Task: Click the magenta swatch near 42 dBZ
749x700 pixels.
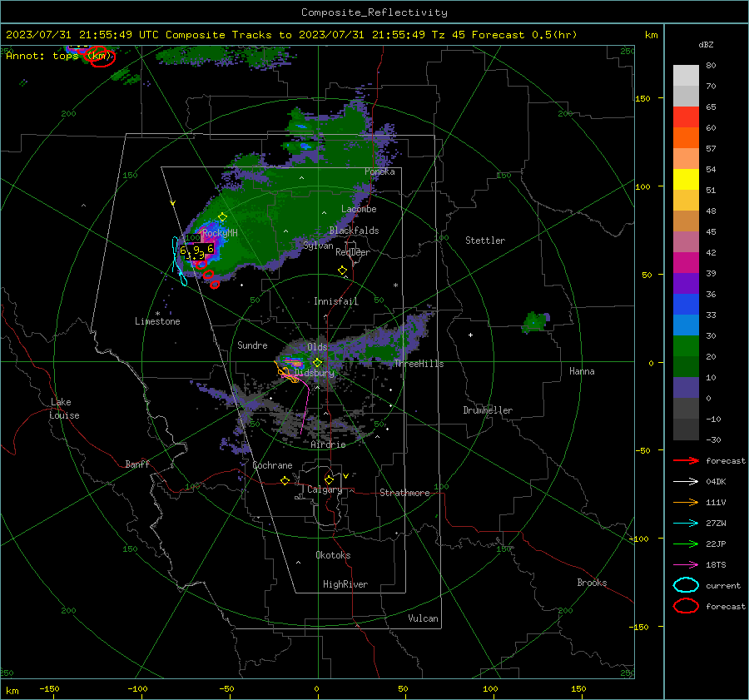Action: [686, 262]
